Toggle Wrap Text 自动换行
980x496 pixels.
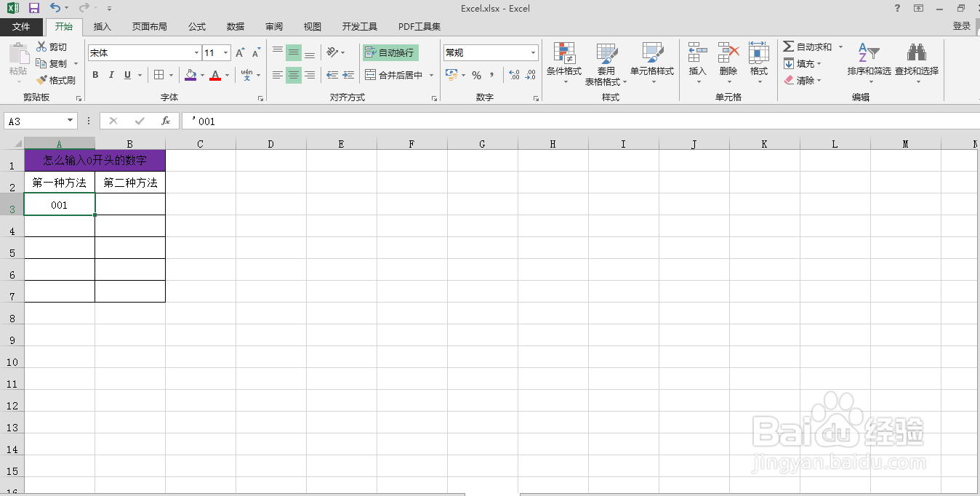coord(390,52)
